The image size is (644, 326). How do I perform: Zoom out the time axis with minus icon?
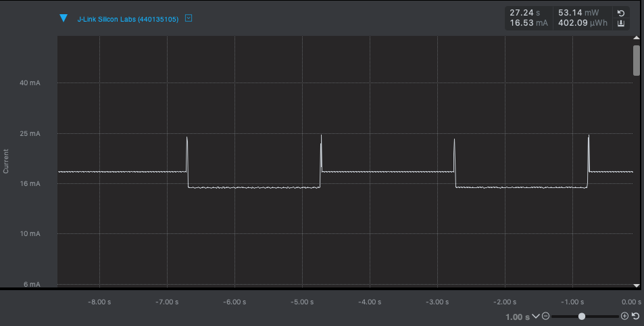coord(545,316)
